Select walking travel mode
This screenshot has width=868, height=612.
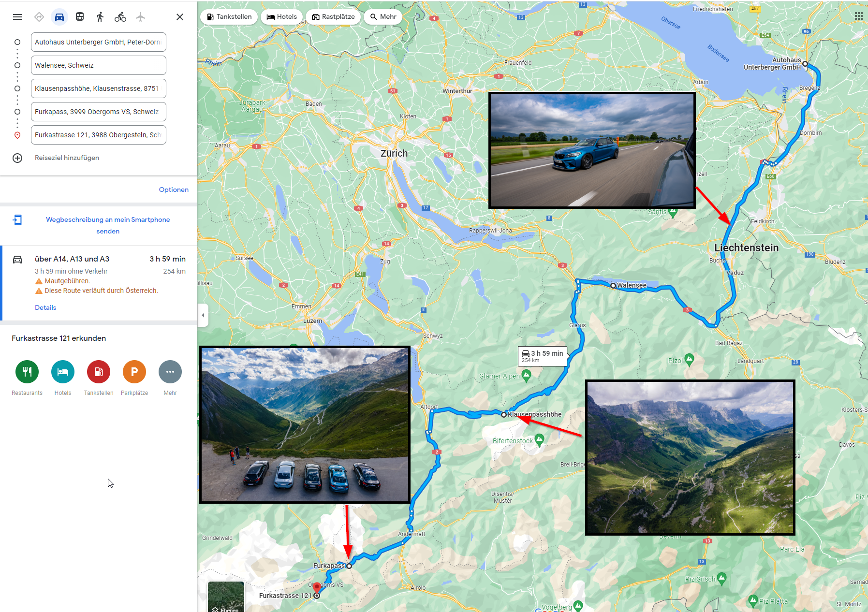[x=100, y=17]
